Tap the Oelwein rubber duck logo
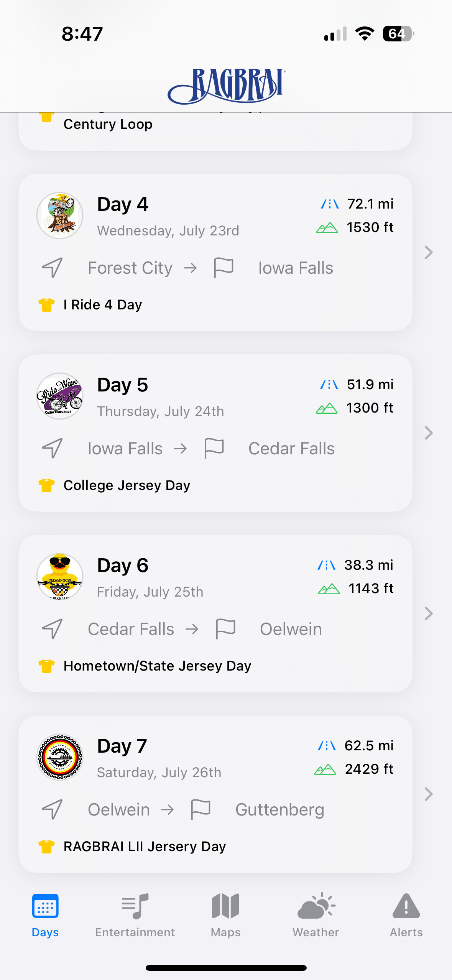This screenshot has height=980, width=452. [x=60, y=577]
